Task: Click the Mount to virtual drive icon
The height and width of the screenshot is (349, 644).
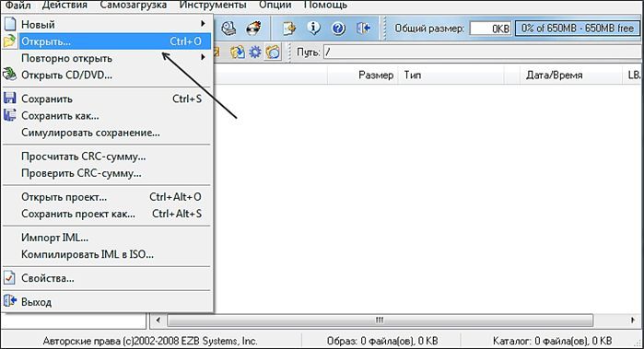Action: coord(228,29)
